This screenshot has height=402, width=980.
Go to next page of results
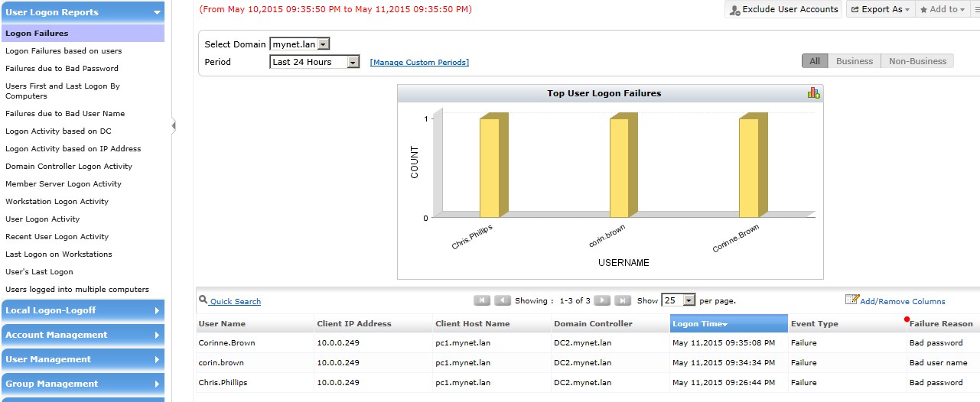[x=603, y=300]
